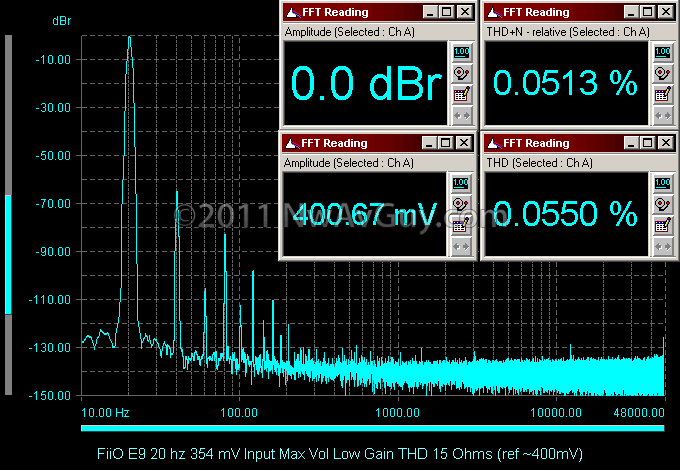This screenshot has width=680, height=470.
Task: Click the target/probe icon in the THD+N relative window
Action: point(663,74)
